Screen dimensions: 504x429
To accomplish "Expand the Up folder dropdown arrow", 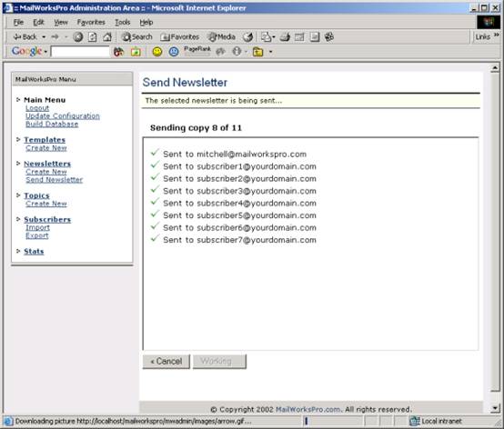I will coord(270,52).
